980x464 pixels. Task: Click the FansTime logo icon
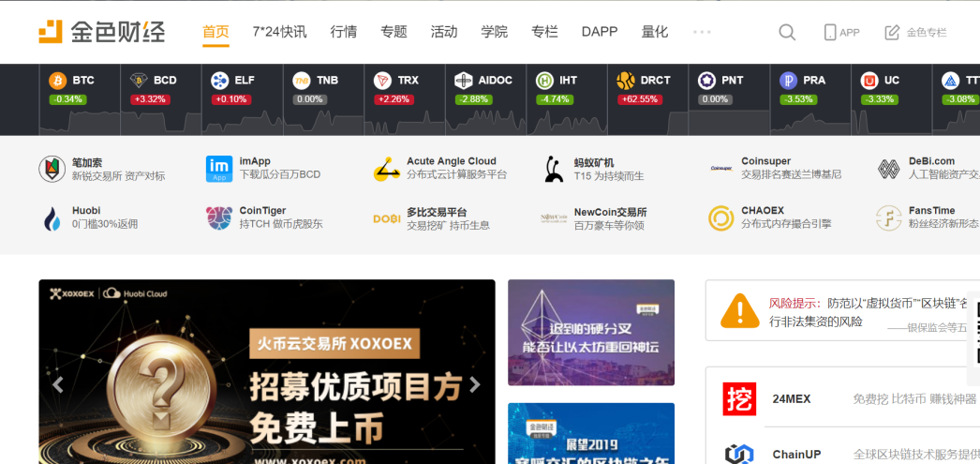pos(888,218)
